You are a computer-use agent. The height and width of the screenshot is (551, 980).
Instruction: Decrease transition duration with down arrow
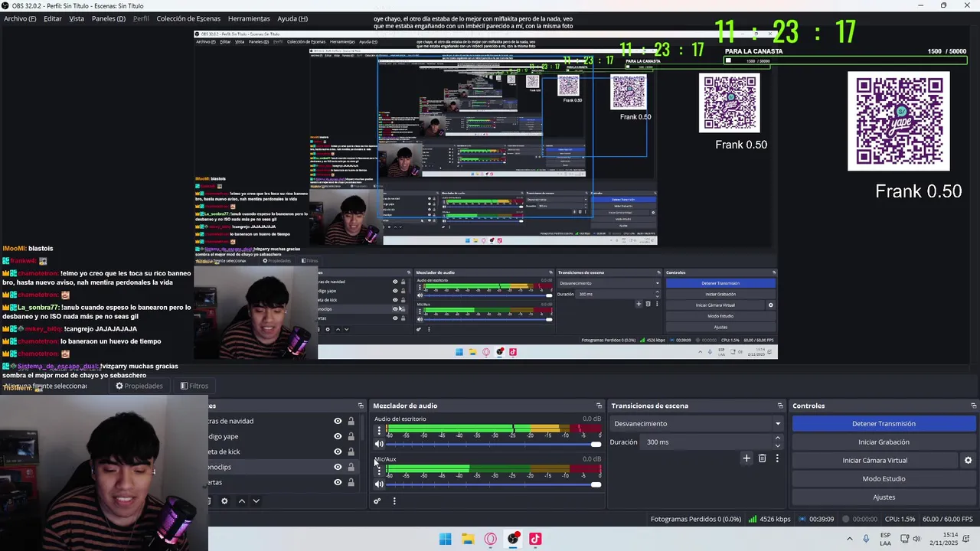778,445
